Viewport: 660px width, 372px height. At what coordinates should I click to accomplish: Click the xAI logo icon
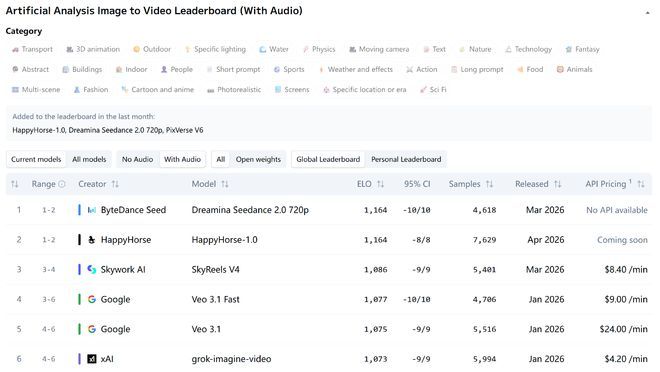91,359
